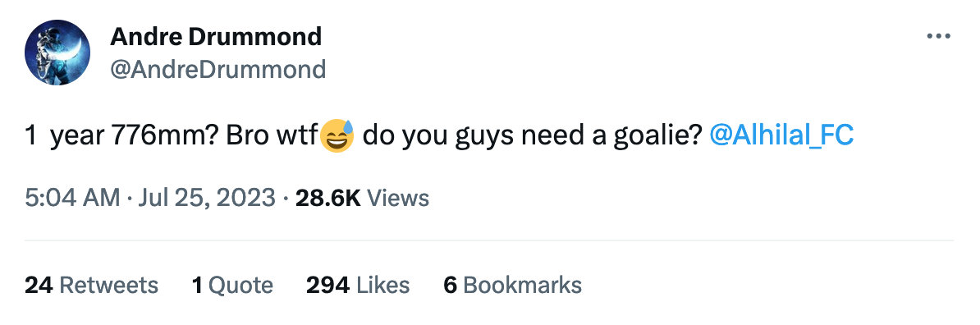
Task: Click the Views label text
Action: click(x=398, y=198)
